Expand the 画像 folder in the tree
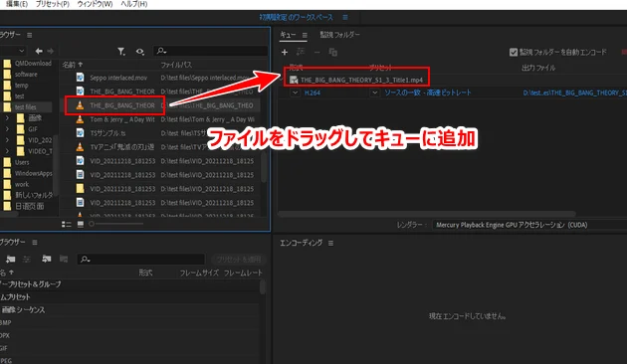Image resolution: width=627 pixels, height=364 pixels. click(7, 118)
